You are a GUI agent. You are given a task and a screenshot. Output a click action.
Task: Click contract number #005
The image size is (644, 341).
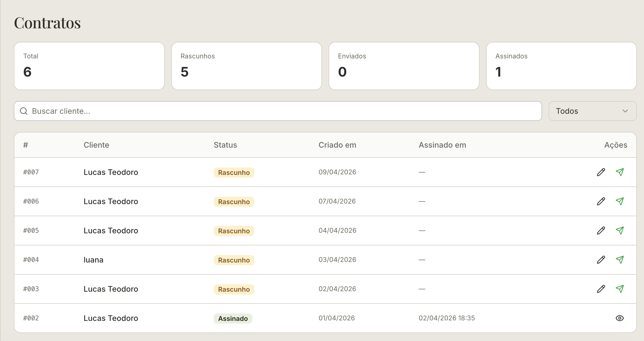(31, 231)
